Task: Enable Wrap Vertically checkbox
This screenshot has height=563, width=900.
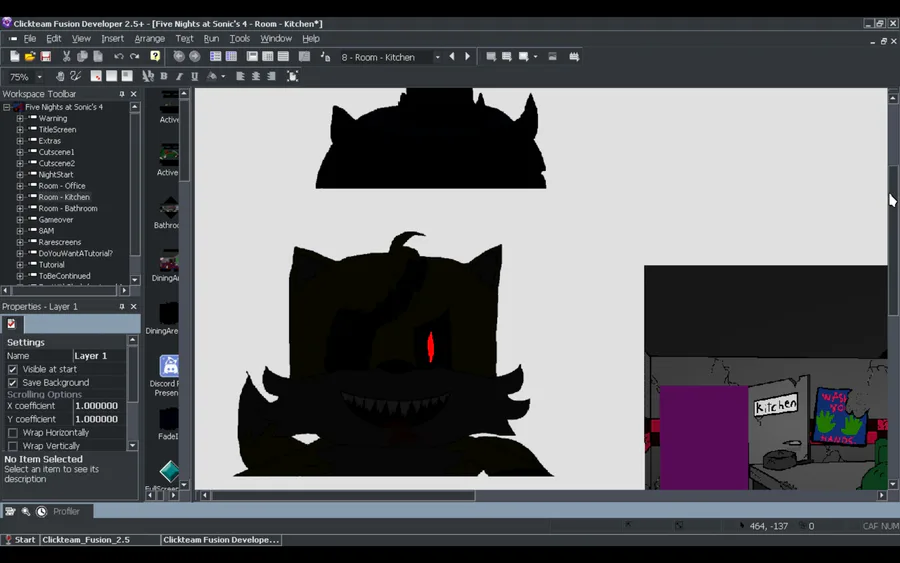Action: (x=13, y=445)
